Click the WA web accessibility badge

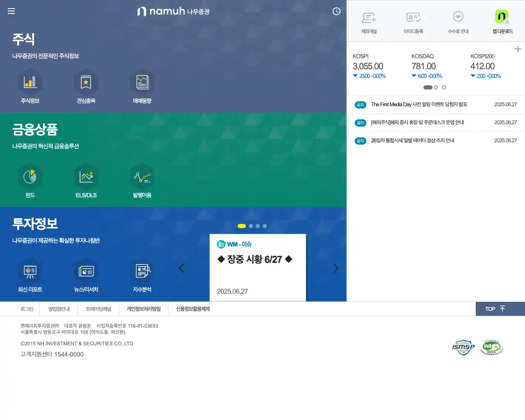(492, 347)
